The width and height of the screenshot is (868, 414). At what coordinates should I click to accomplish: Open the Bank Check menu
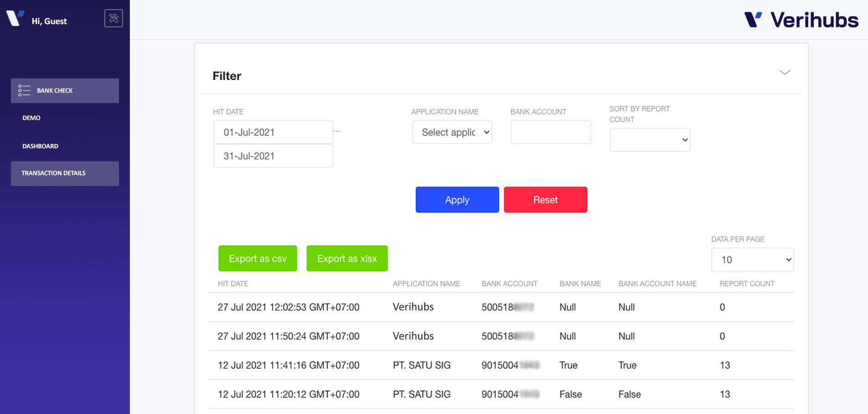[x=65, y=90]
